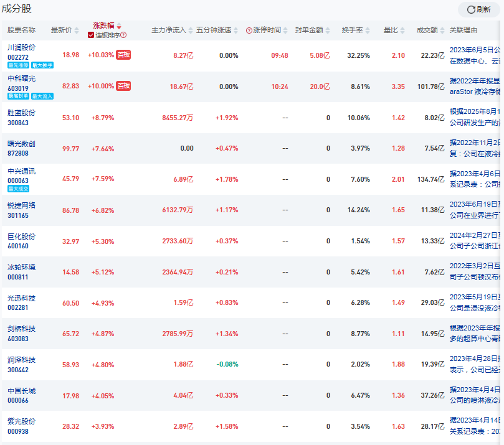Open 润泽科技's 关联理由 text starting 2023年4月28日
Viewport: 504px width, 445px height.
(x=475, y=364)
